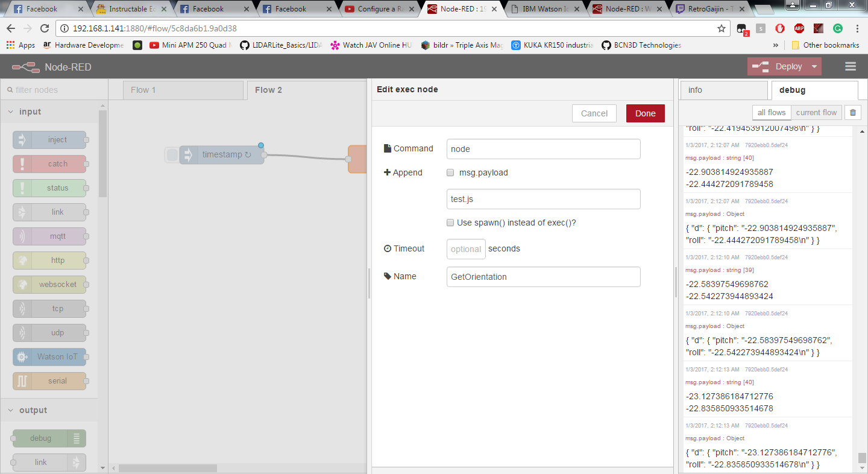Toggle the msg.payload append checkbox
This screenshot has width=868, height=474.
pyautogui.click(x=450, y=172)
